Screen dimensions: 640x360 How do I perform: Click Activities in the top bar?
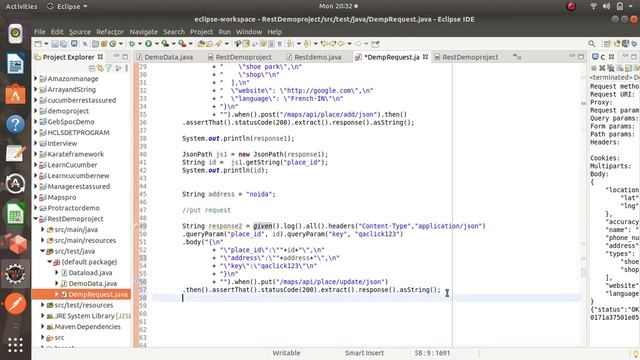coord(21,6)
